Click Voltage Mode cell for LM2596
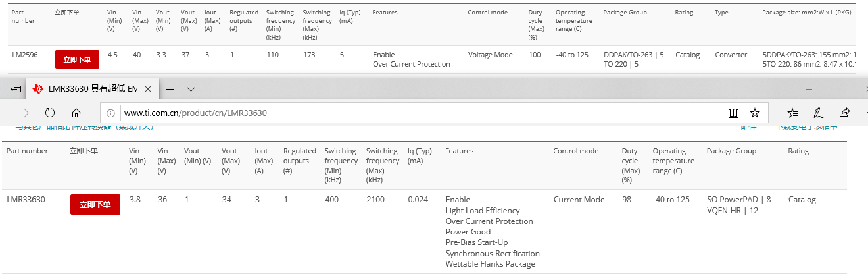This screenshot has height=274, width=868. click(491, 55)
